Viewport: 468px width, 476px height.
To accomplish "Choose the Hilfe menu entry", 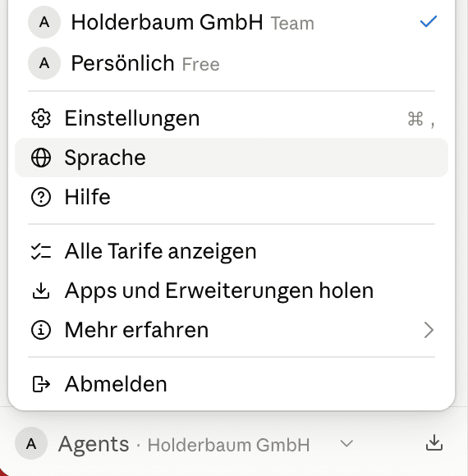I will [x=232, y=197].
